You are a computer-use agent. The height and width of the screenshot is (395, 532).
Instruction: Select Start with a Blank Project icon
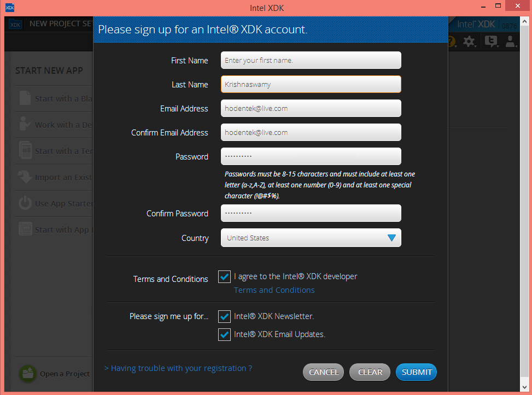coord(25,98)
